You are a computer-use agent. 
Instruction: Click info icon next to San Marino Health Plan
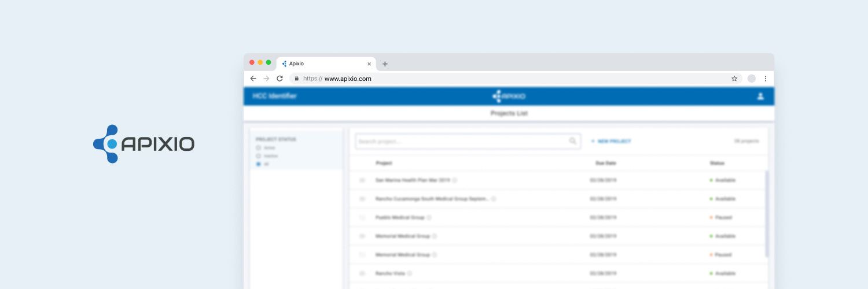click(455, 180)
